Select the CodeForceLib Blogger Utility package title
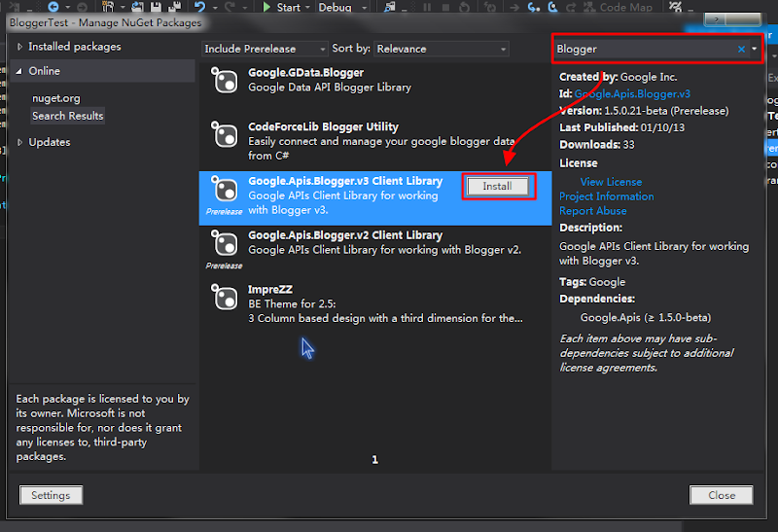Image resolution: width=778 pixels, height=532 pixels. [323, 127]
